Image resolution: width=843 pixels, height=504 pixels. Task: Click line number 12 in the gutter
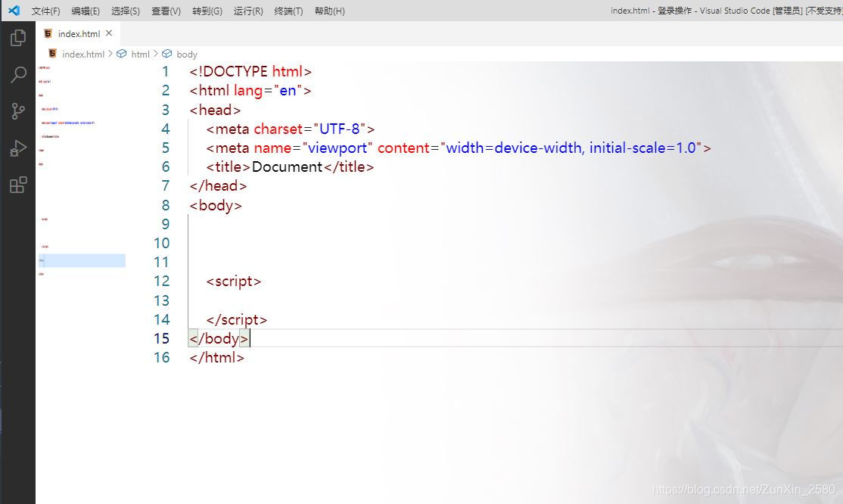point(162,282)
